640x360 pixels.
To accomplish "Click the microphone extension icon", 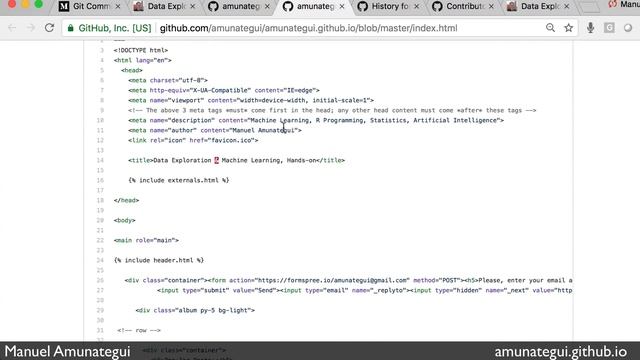I will coord(590,28).
